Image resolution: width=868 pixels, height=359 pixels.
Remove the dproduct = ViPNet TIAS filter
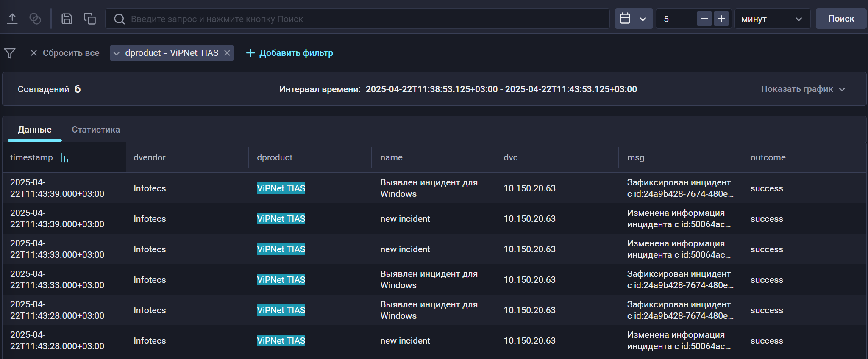point(227,53)
